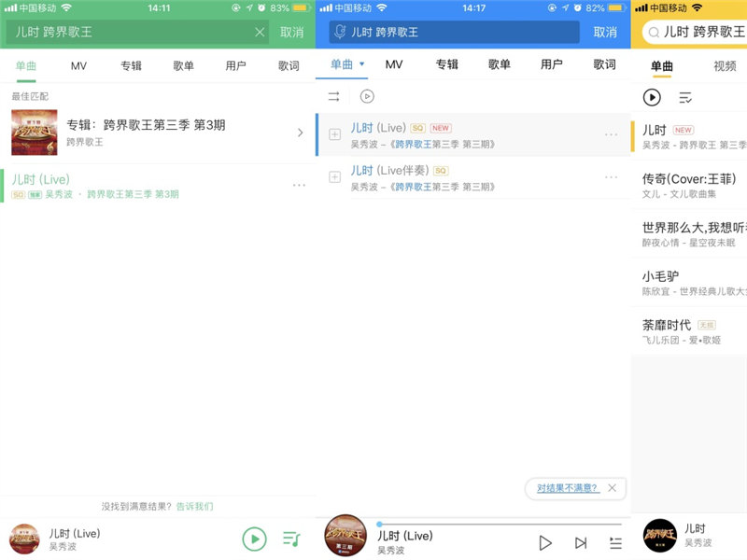Open 歌单 tab in blue app
Viewport: 747px width, 560px height.
[500, 64]
